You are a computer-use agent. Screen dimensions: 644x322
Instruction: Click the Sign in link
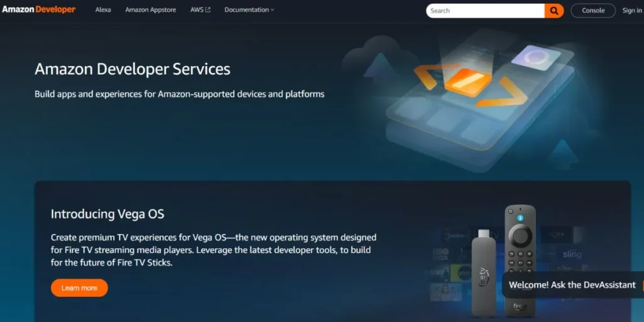pyautogui.click(x=632, y=10)
